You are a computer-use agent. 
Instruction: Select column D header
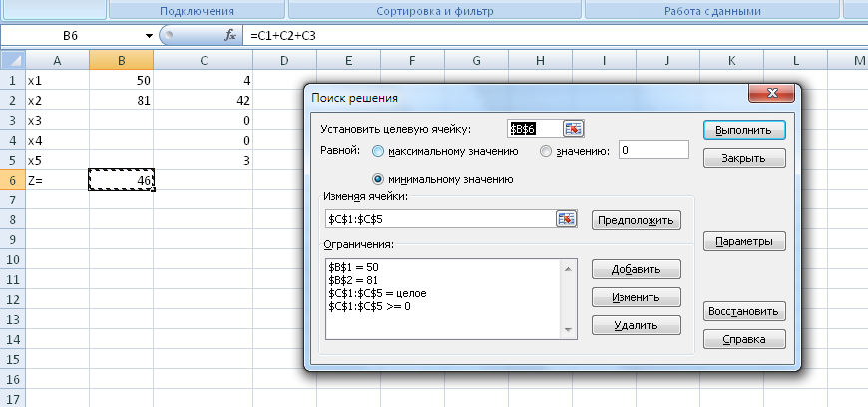(x=284, y=61)
